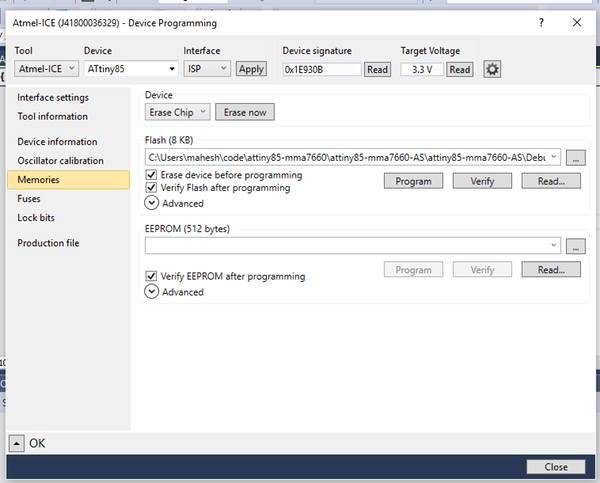This screenshot has height=483, width=600.
Task: Click the Flash Program button
Action: pyautogui.click(x=413, y=181)
